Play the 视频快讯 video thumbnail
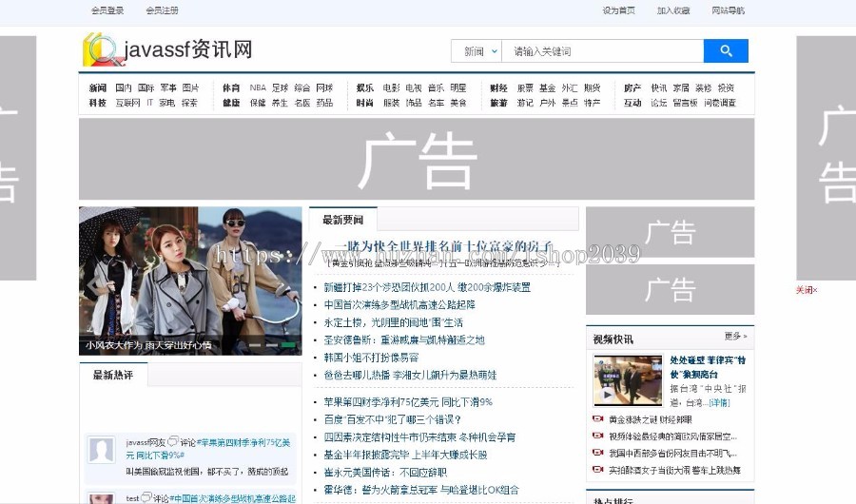This screenshot has width=856, height=504. [628, 380]
